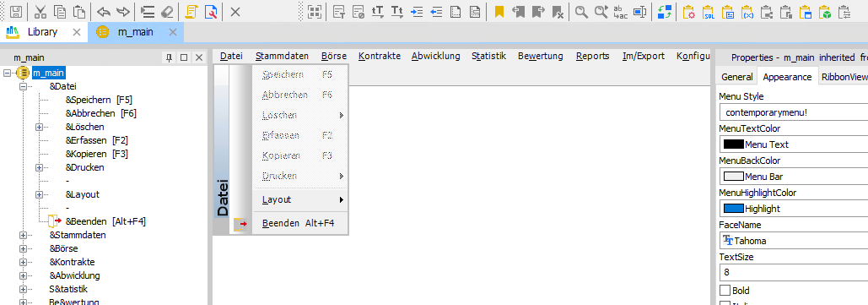Open the FaceName Tahoma font field
The width and height of the screenshot is (868, 305).
coord(794,241)
